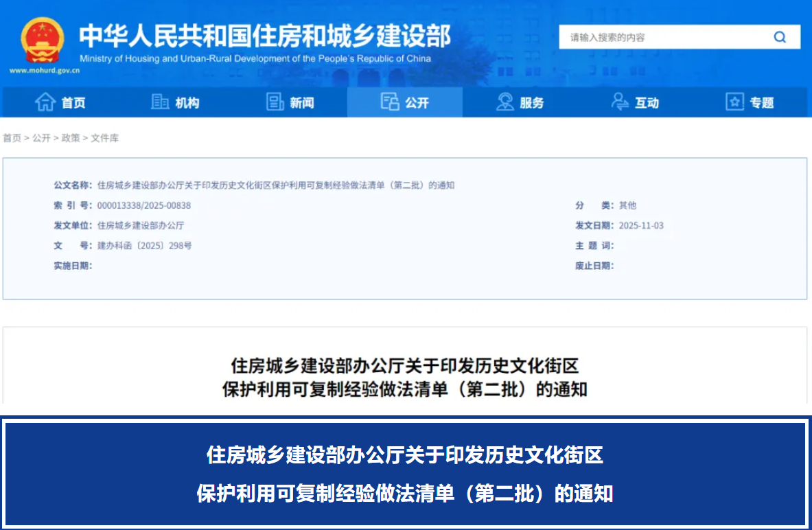Navigate to 文件库 in the breadcrumb
Viewport: 812px width, 530px height.
(x=105, y=138)
